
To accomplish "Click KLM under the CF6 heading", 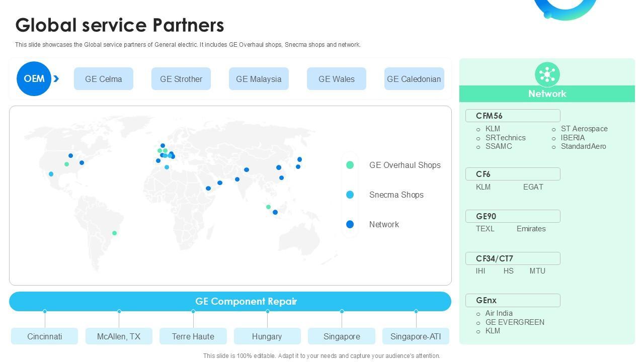I will (x=483, y=187).
